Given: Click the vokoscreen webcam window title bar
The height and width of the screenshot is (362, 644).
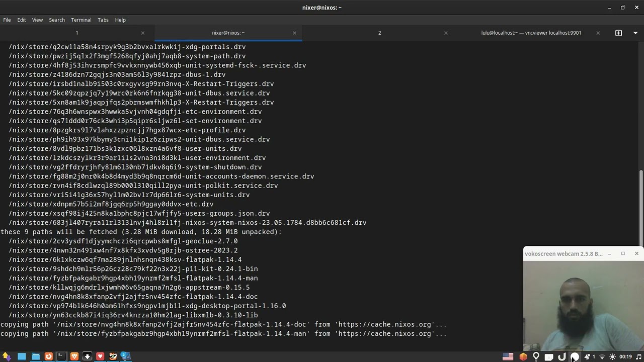Looking at the screenshot, I should tap(563, 253).
